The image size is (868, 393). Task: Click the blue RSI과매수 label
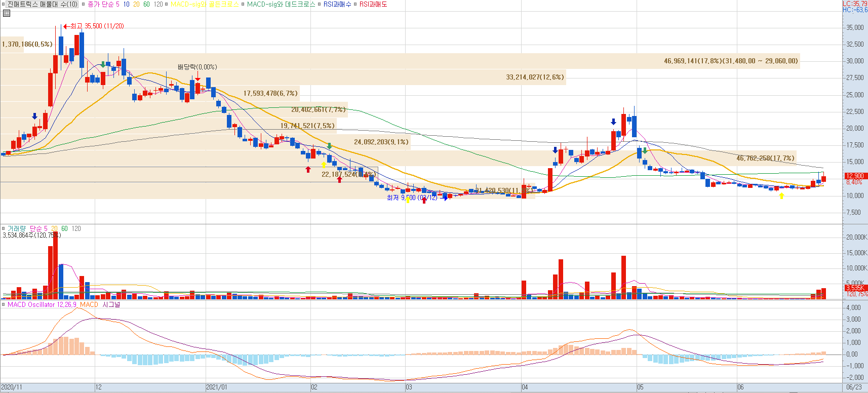pos(337,4)
